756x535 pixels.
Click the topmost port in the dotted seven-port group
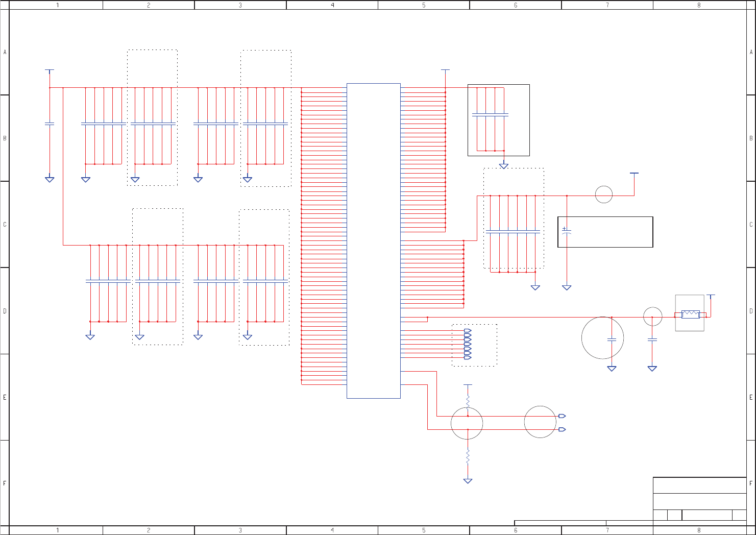468,331
